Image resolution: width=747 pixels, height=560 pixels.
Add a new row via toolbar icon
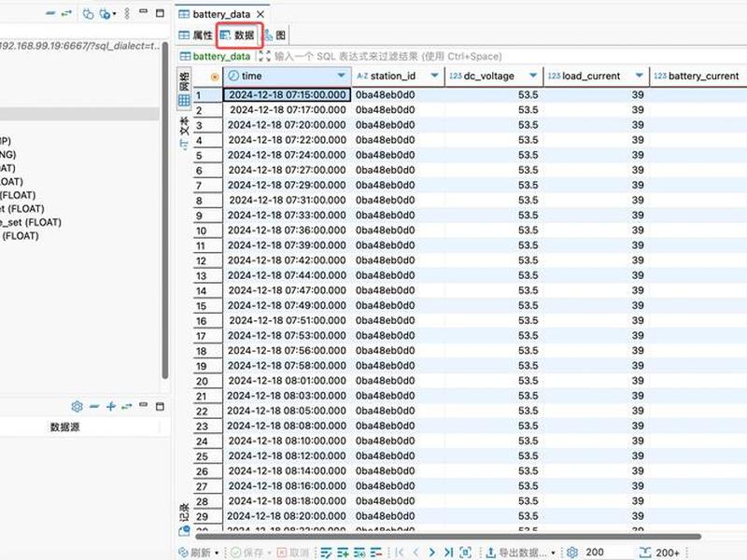click(343, 553)
